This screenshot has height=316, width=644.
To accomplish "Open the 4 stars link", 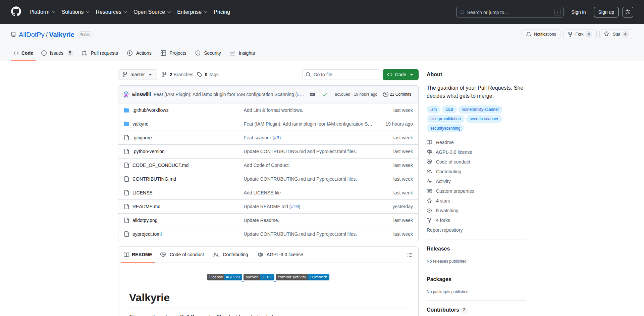I will 438,201.
